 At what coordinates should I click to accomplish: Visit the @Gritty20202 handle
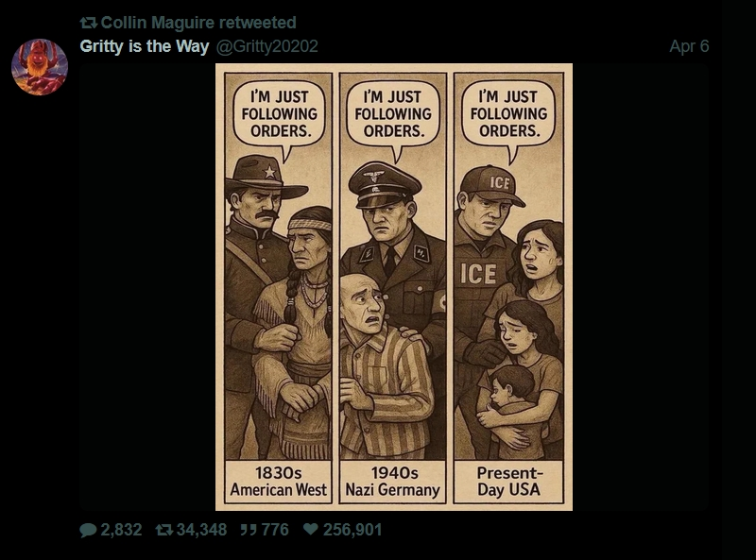click(x=266, y=46)
